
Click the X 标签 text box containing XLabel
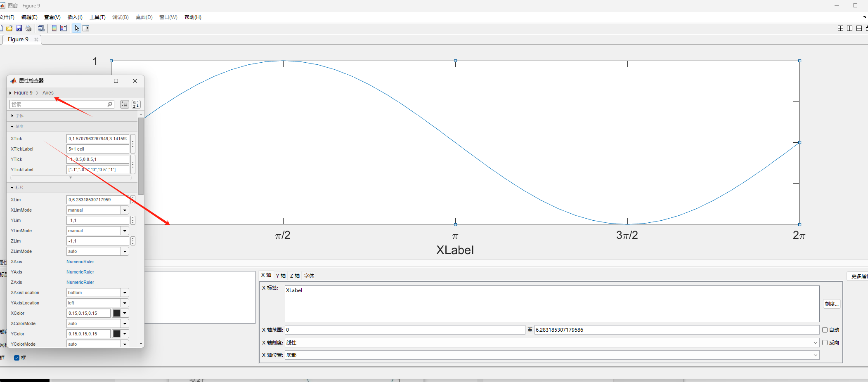(552, 304)
